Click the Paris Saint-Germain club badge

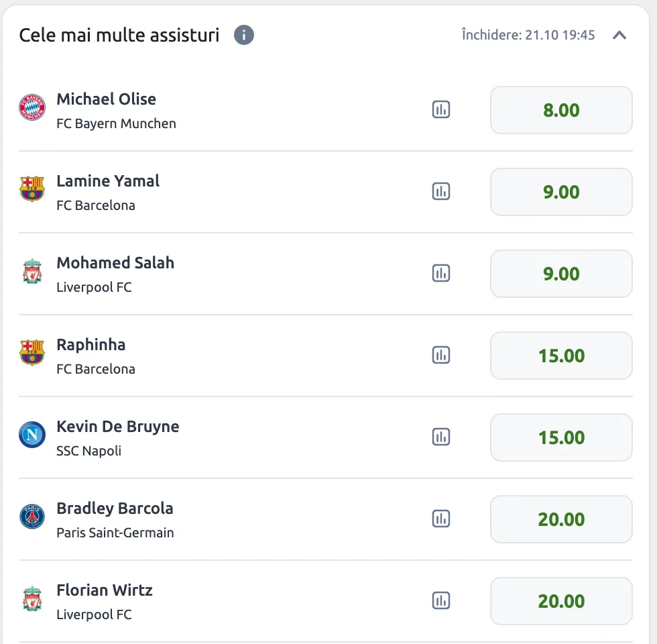[x=32, y=517]
